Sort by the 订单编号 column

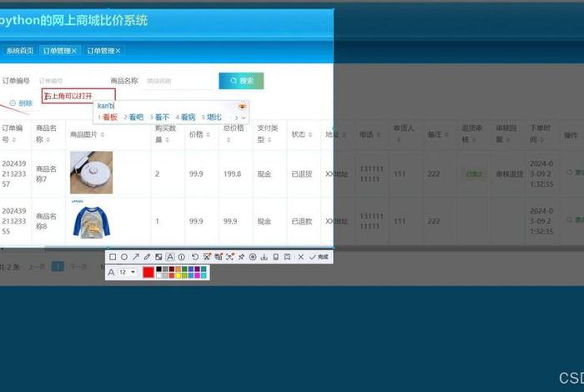pyautogui.click(x=14, y=140)
